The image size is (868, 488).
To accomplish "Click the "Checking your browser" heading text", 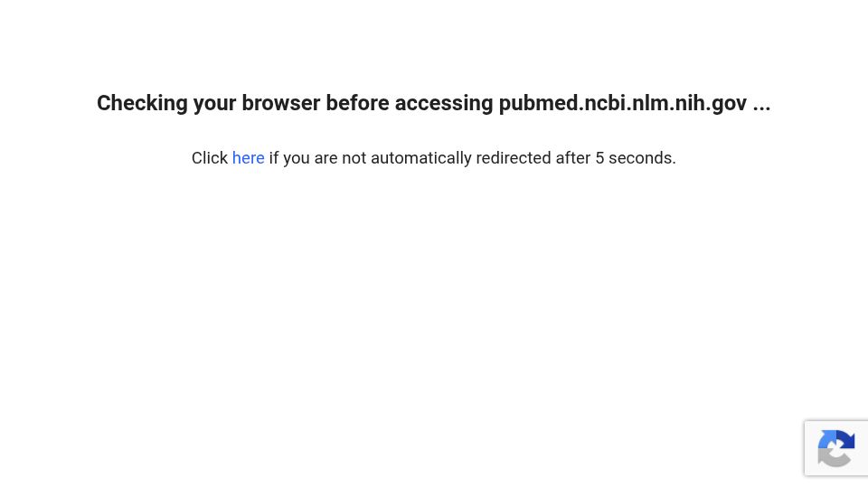I will coord(433,103).
